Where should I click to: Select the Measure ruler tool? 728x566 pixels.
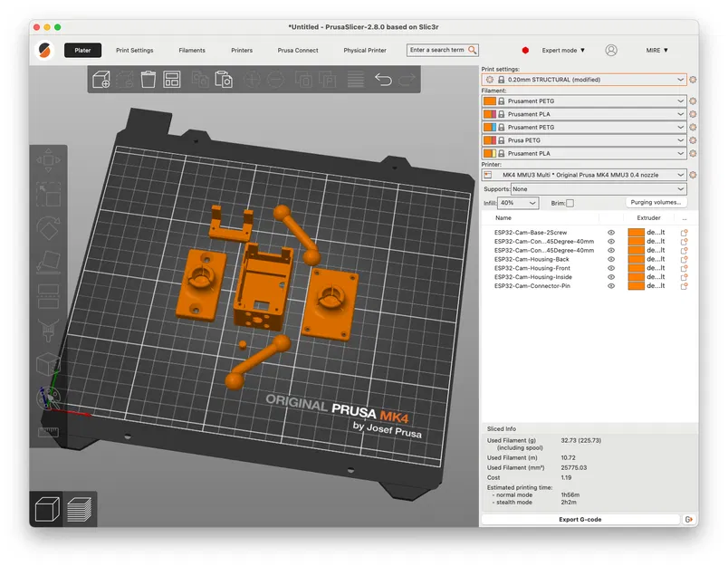click(48, 432)
